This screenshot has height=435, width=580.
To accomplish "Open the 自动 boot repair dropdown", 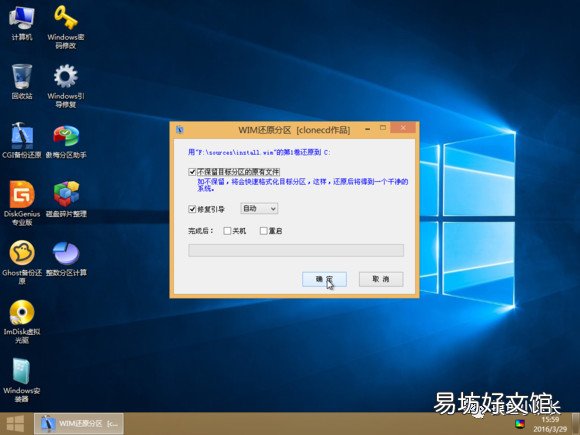I will (x=259, y=209).
